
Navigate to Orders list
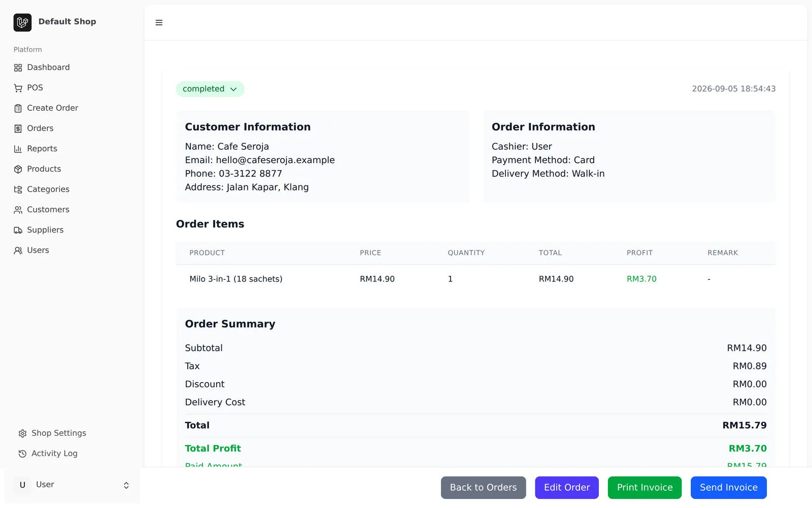click(x=72, y=128)
